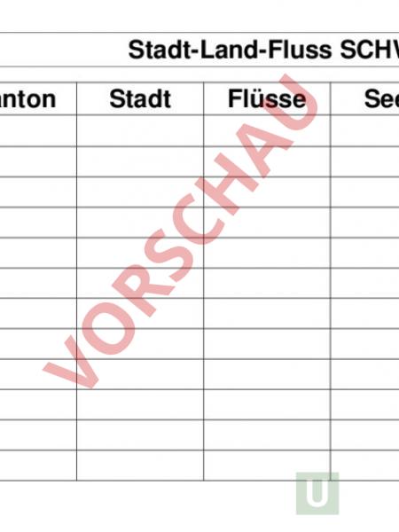Image resolution: width=399 pixels, height=532 pixels.
Task: Click the second-to-last cell in Flüsse column
Action: click(267, 435)
